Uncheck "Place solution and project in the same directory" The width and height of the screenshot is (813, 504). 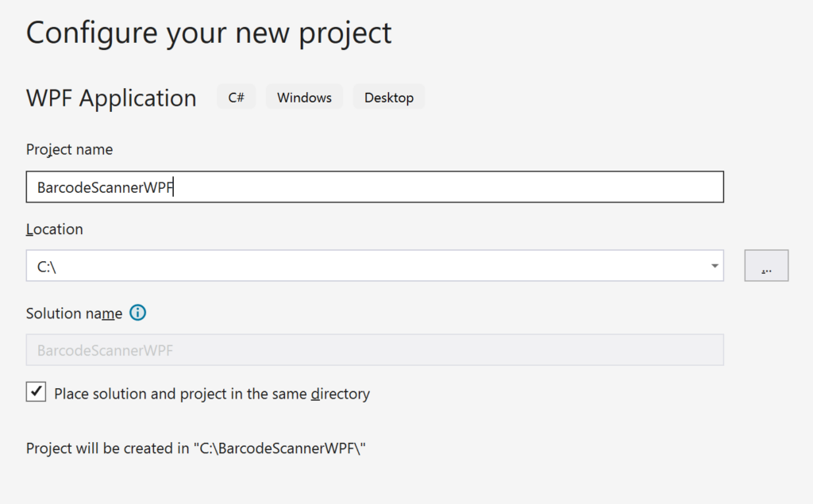35,392
